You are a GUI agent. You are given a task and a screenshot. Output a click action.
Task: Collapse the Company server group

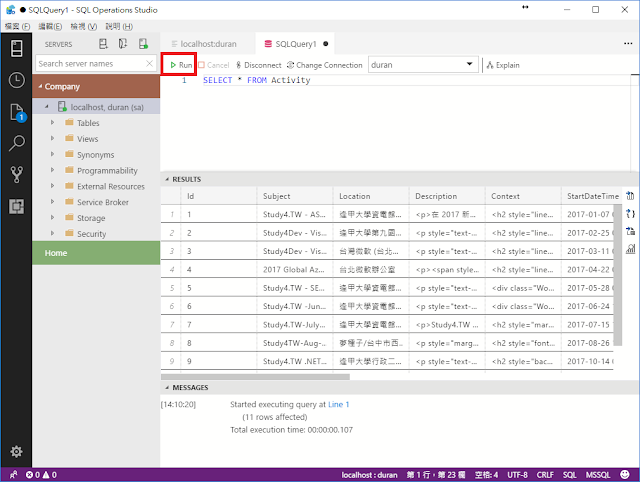coord(40,87)
